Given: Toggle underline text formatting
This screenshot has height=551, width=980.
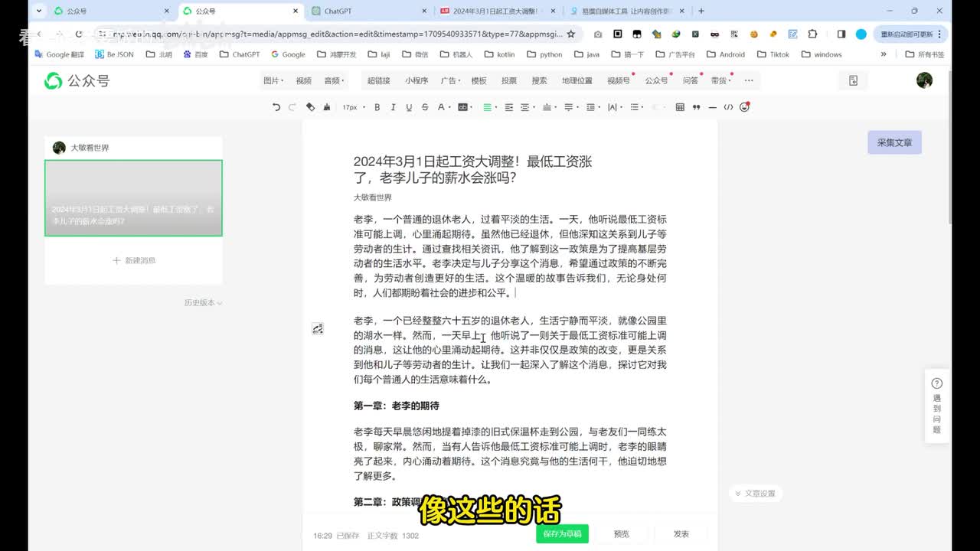Looking at the screenshot, I should pos(409,107).
